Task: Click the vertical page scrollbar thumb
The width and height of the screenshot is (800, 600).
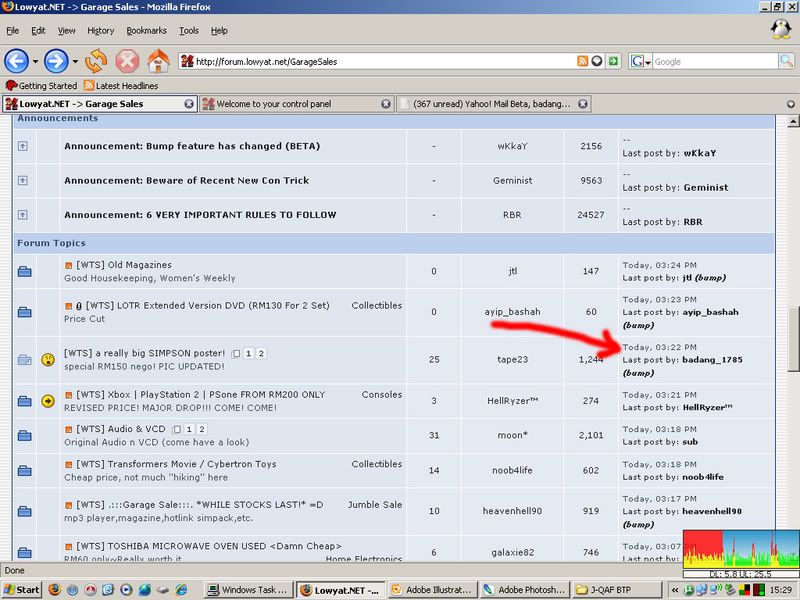Action: [792, 340]
